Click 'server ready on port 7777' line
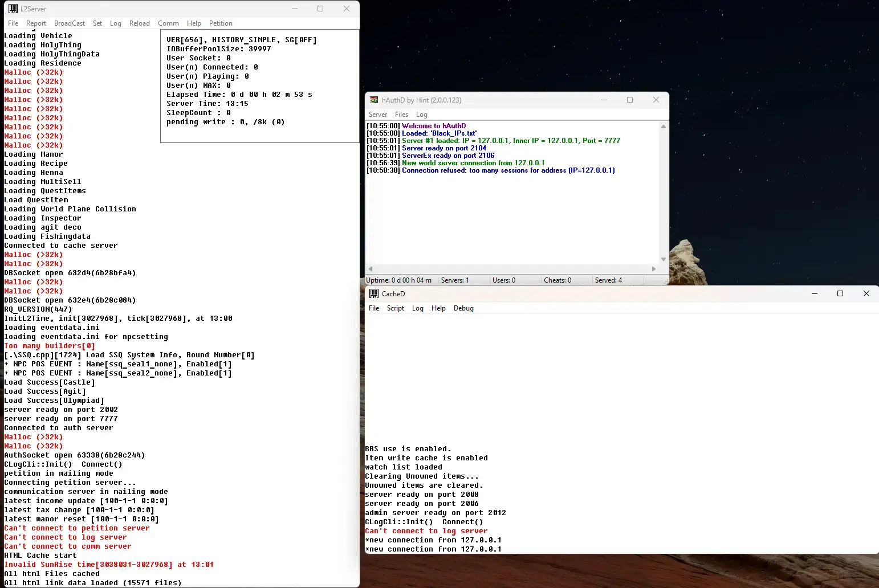This screenshot has width=879, height=588. click(61, 419)
